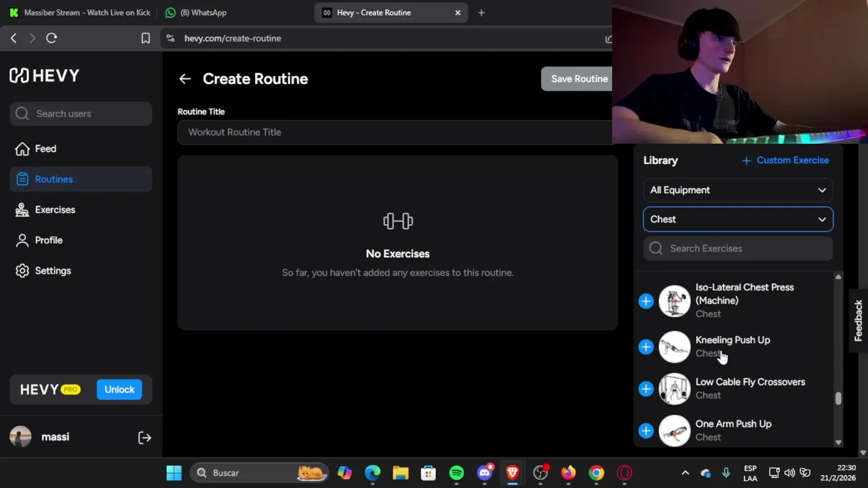Click the Iso-Lateral Chest Press thumbnail

(x=675, y=301)
